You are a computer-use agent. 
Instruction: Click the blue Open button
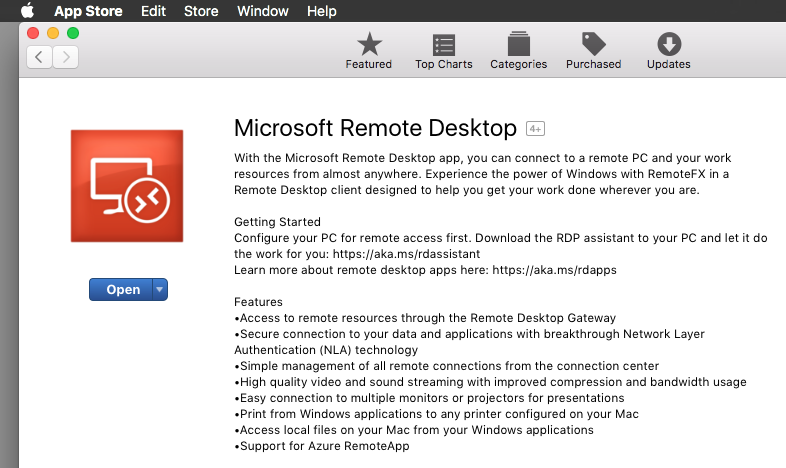point(121,290)
